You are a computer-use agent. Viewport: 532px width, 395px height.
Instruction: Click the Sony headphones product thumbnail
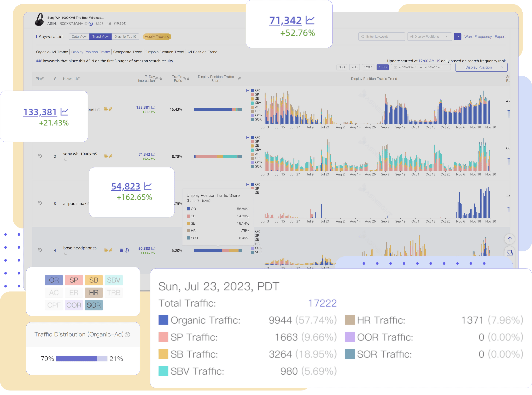click(39, 20)
